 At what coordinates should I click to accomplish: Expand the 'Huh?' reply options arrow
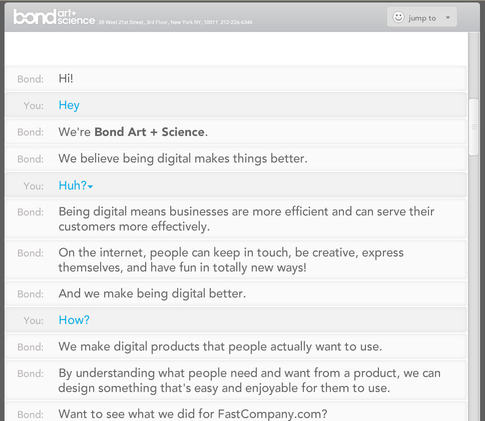coord(90,187)
